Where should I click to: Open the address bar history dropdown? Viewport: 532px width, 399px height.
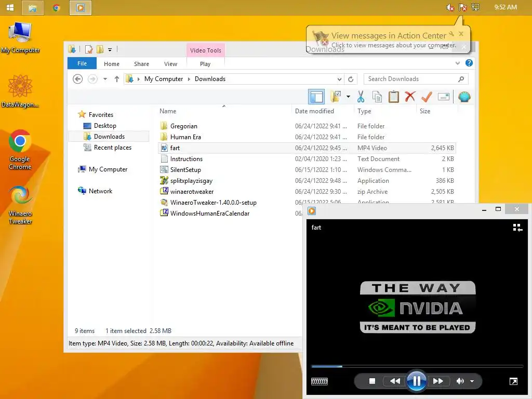tap(339, 79)
